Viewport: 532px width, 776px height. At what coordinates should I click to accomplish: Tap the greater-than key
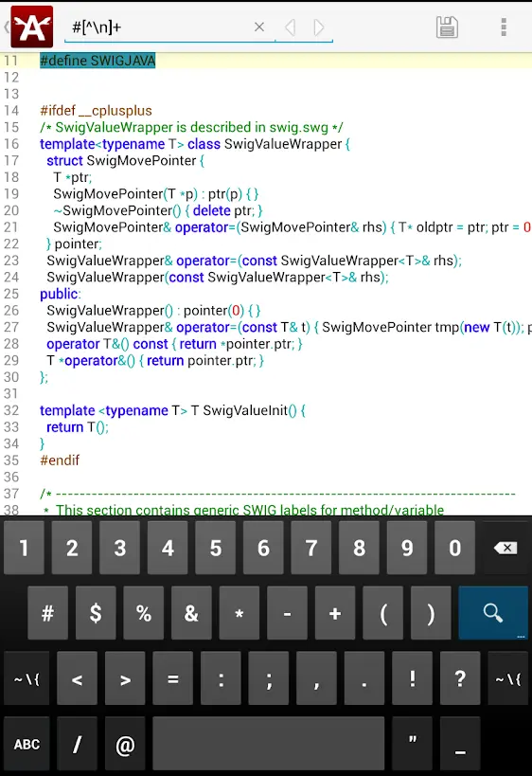(125, 678)
